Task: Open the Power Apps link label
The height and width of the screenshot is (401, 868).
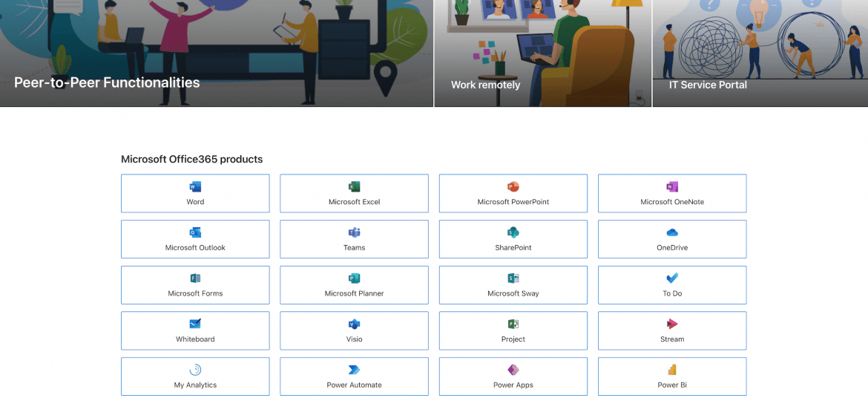Action: coord(513,385)
